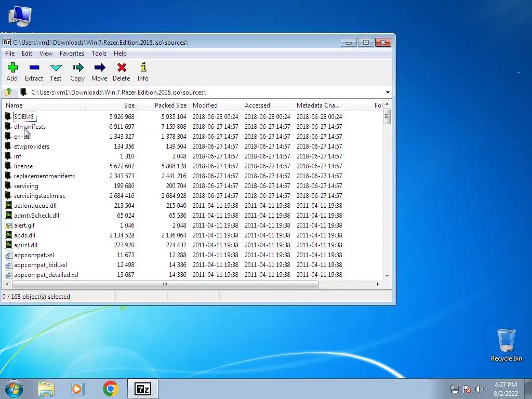532x399 pixels.
Task: Click the Action Center flag icon
Action: (x=467, y=389)
